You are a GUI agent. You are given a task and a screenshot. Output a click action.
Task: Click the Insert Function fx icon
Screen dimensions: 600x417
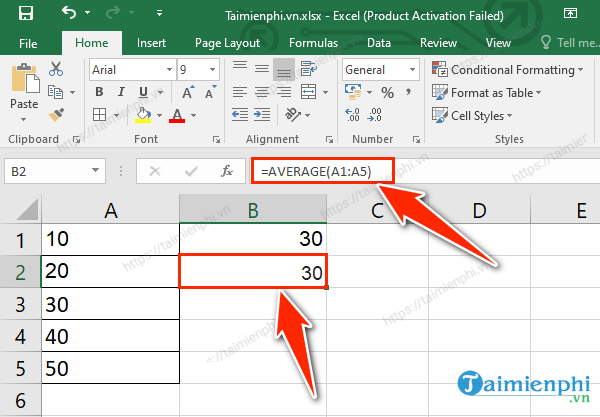[x=227, y=171]
